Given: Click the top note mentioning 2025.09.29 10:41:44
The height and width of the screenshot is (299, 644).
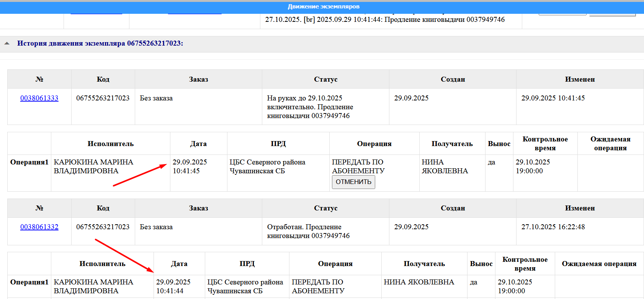Looking at the screenshot, I should pyautogui.click(x=385, y=20).
